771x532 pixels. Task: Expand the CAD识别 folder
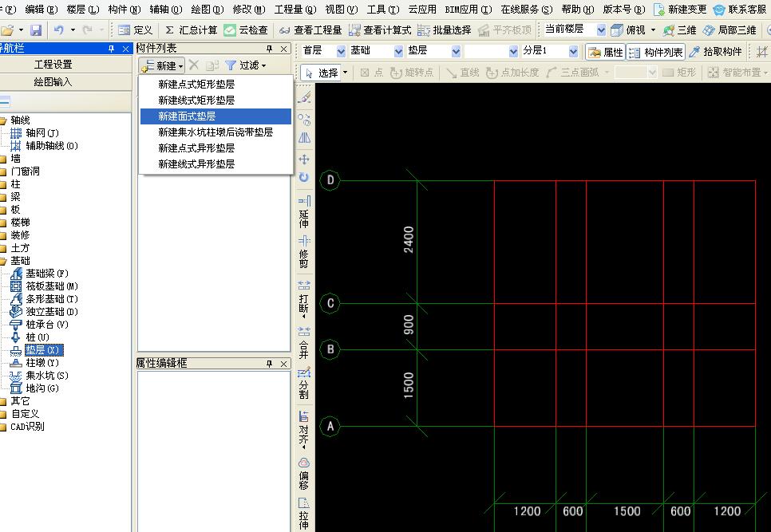[x=22, y=427]
